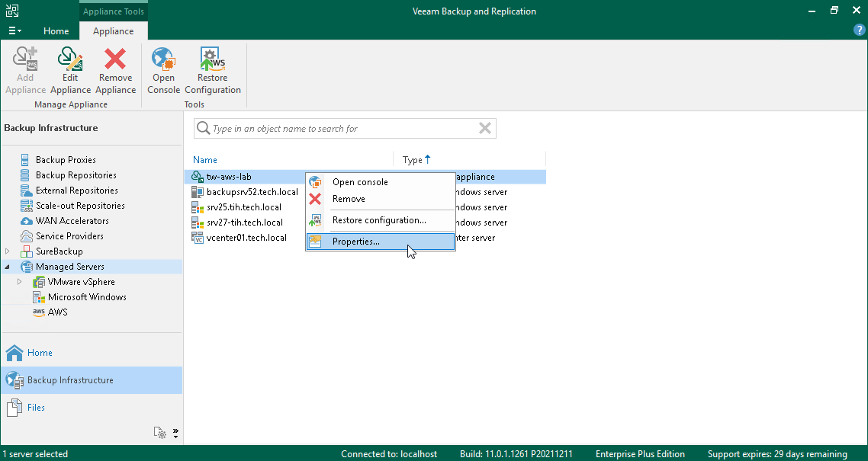
Task: Open the help question mark icon
Action: [x=859, y=30]
